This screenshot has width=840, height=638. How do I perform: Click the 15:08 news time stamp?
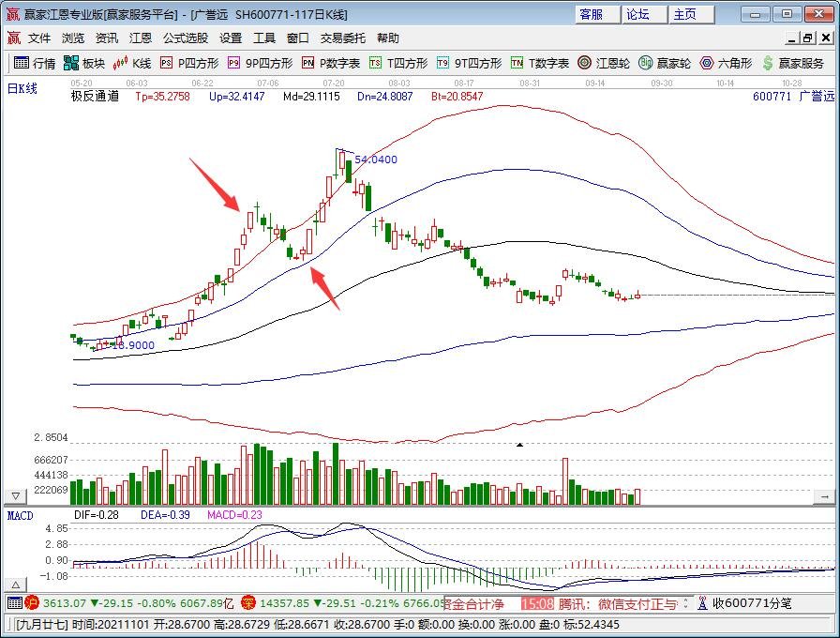pos(537,604)
